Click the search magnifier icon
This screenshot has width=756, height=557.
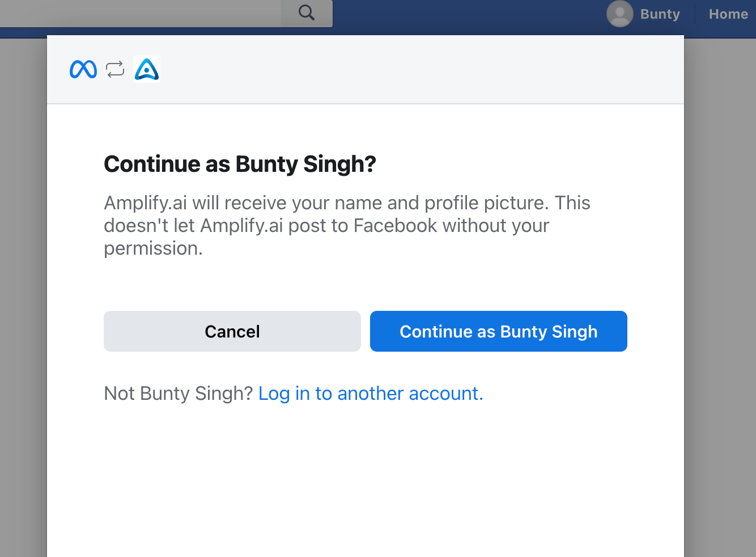pyautogui.click(x=307, y=12)
